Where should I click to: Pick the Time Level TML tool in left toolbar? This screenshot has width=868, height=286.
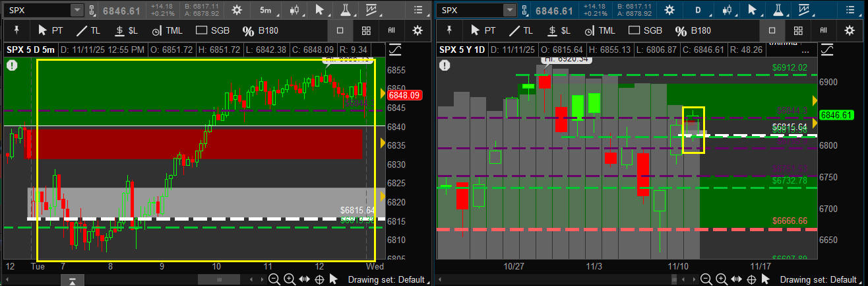(x=166, y=30)
